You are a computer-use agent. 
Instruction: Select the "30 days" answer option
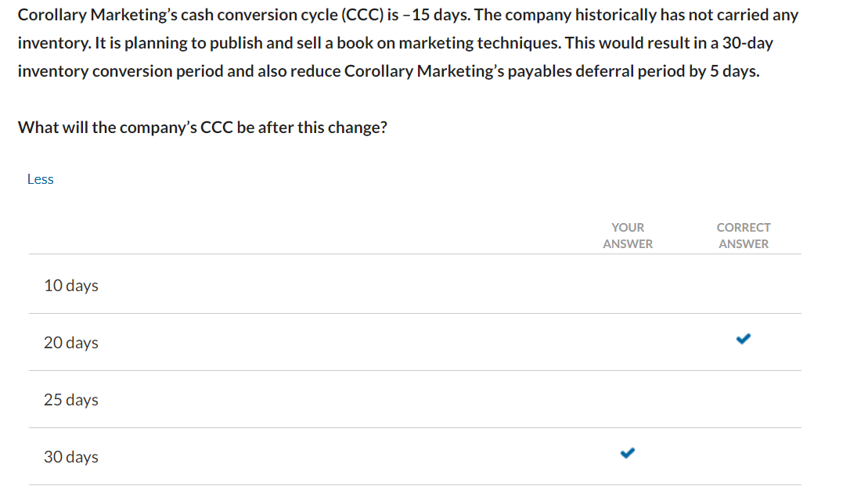click(71, 457)
